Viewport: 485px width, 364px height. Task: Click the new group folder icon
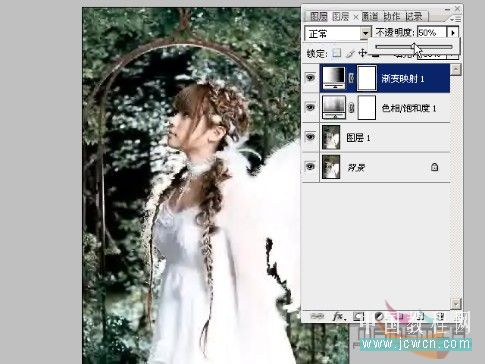pyautogui.click(x=400, y=316)
